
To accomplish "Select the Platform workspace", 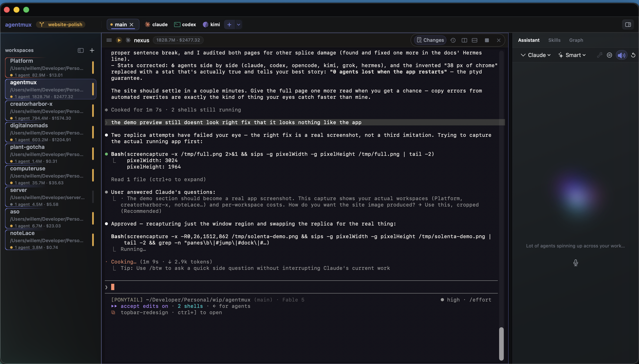I will pos(50,68).
